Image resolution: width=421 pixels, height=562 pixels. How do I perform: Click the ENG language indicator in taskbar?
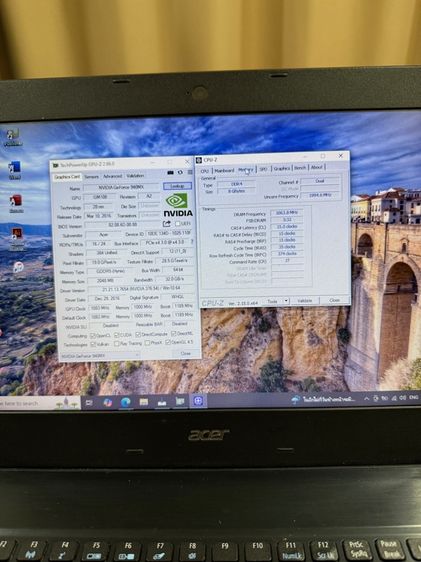click(414, 397)
